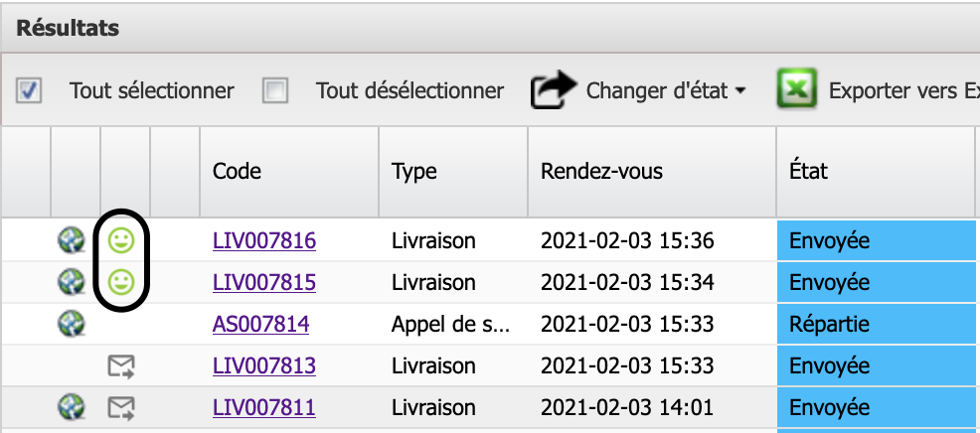Click the blue Répartie status cell

tap(877, 324)
